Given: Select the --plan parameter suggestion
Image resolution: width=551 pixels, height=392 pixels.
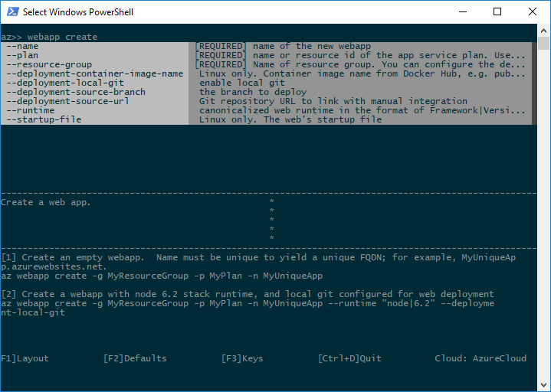Looking at the screenshot, I should [23, 56].
